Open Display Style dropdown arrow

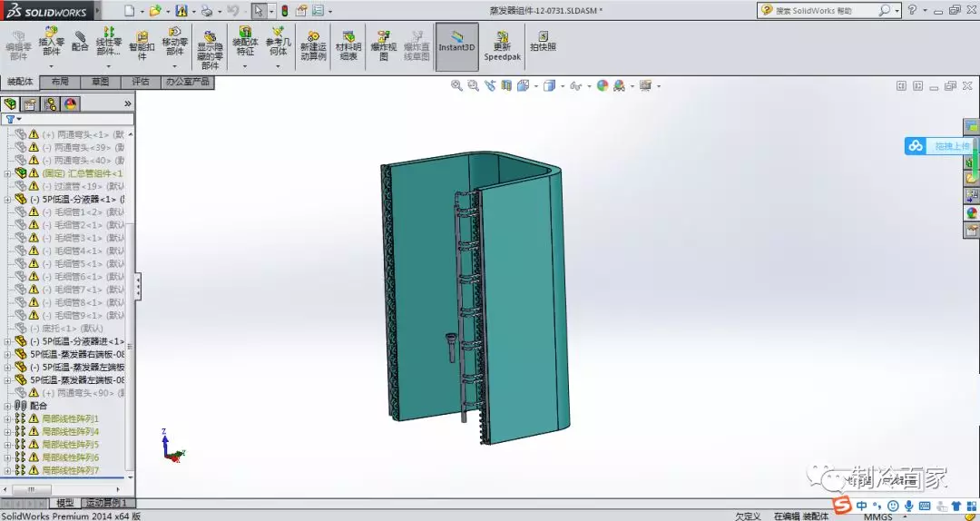pos(563,86)
